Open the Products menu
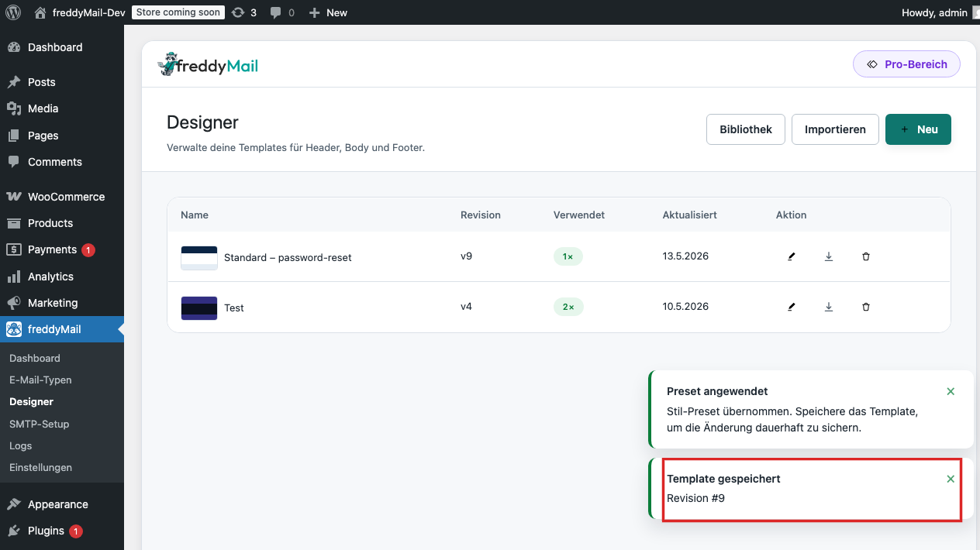Screen dimensions: 980x550 pos(62,223)
